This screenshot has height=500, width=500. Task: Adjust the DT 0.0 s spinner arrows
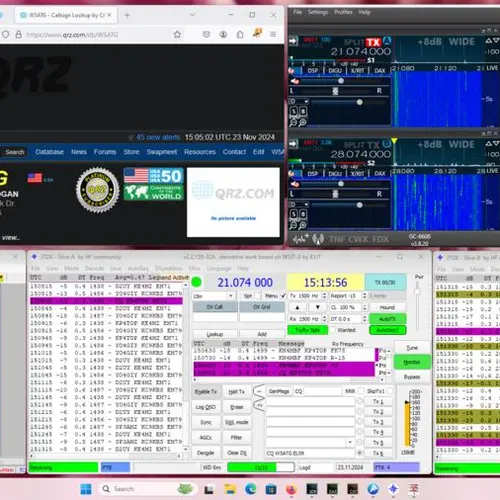click(364, 319)
